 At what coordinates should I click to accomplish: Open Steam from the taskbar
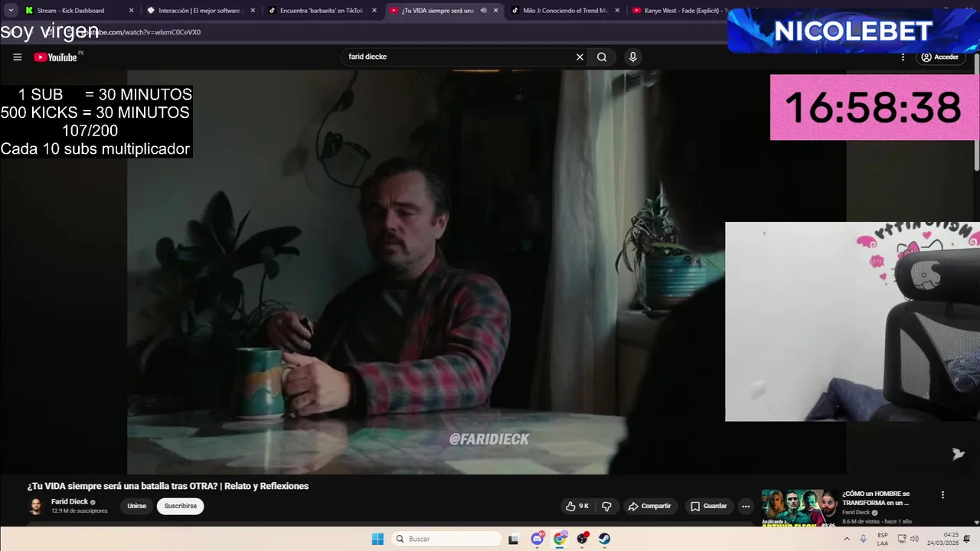(604, 539)
